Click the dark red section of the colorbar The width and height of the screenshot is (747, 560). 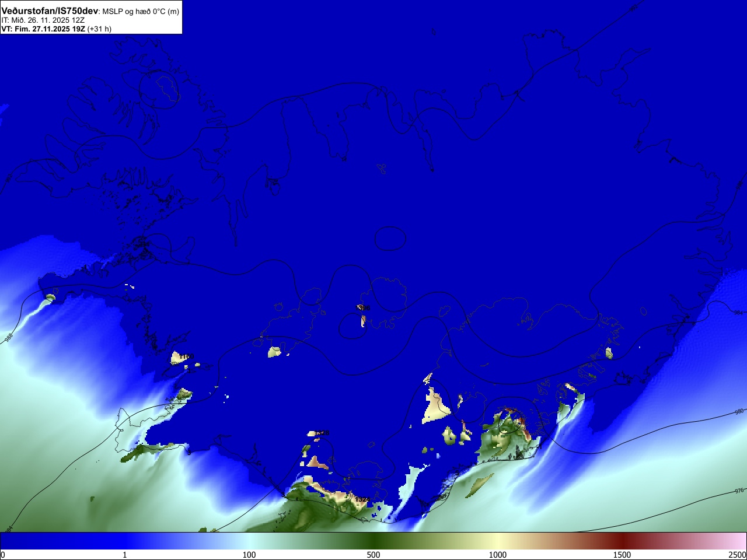point(622,541)
